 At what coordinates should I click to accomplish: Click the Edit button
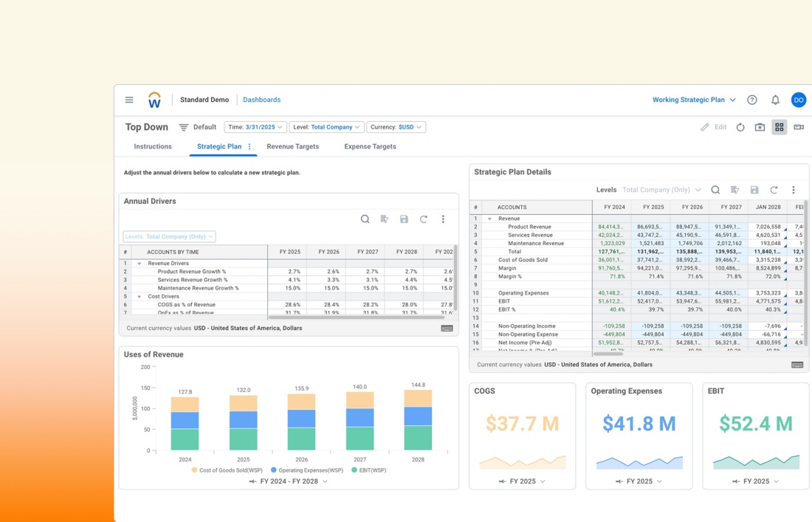point(714,127)
